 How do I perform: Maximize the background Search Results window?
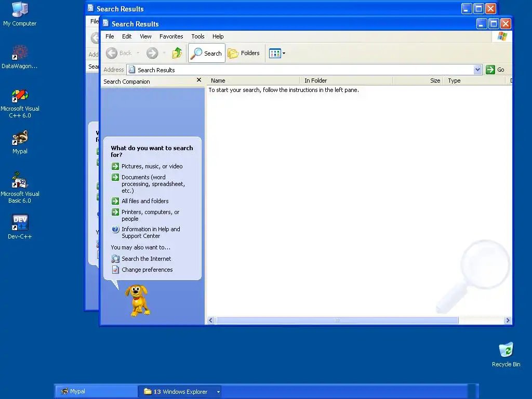point(478,8)
